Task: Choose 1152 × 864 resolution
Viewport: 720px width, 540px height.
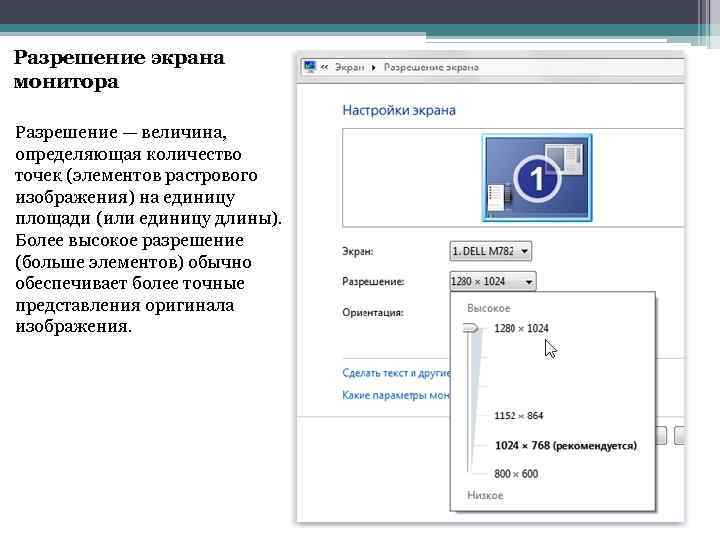Action: pos(518,416)
